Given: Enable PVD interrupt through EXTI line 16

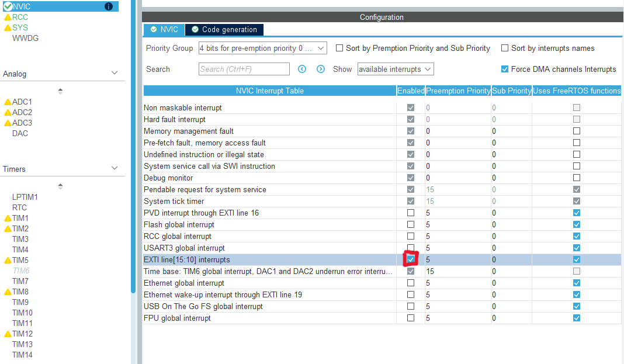Looking at the screenshot, I should [411, 213].
